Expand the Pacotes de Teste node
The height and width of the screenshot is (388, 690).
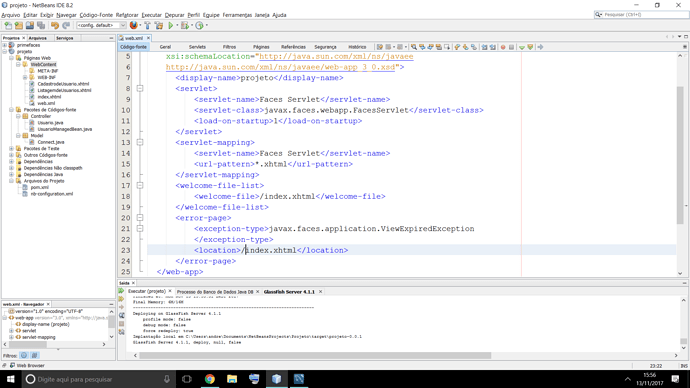(x=11, y=149)
